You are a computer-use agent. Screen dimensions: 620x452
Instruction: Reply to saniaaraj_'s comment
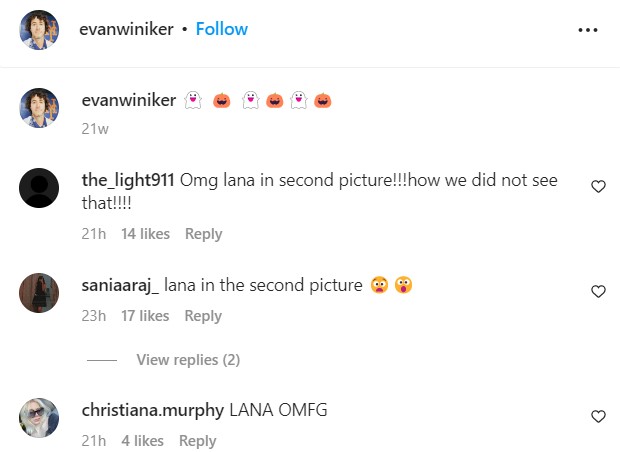tap(203, 316)
